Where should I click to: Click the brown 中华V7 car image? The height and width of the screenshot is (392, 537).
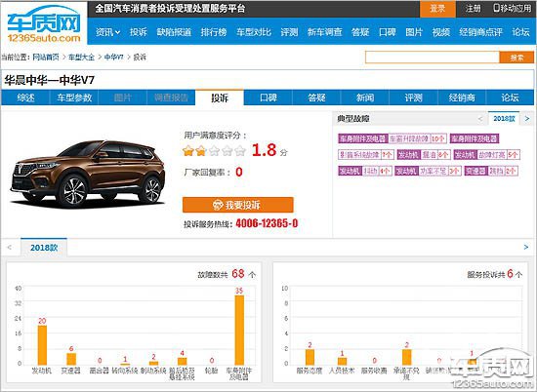point(88,174)
